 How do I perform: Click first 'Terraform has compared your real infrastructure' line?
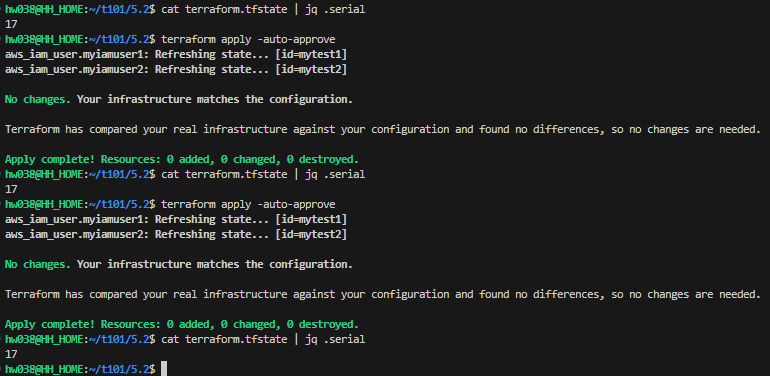(x=383, y=130)
